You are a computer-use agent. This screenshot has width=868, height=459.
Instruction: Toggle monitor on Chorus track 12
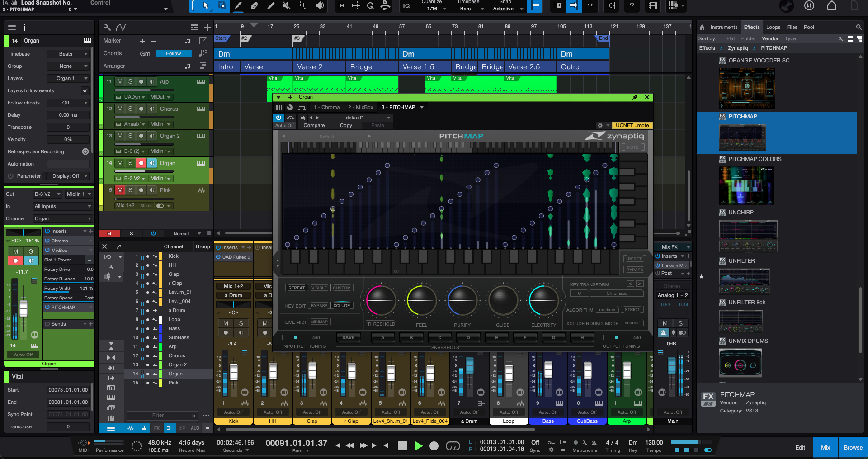pos(152,109)
